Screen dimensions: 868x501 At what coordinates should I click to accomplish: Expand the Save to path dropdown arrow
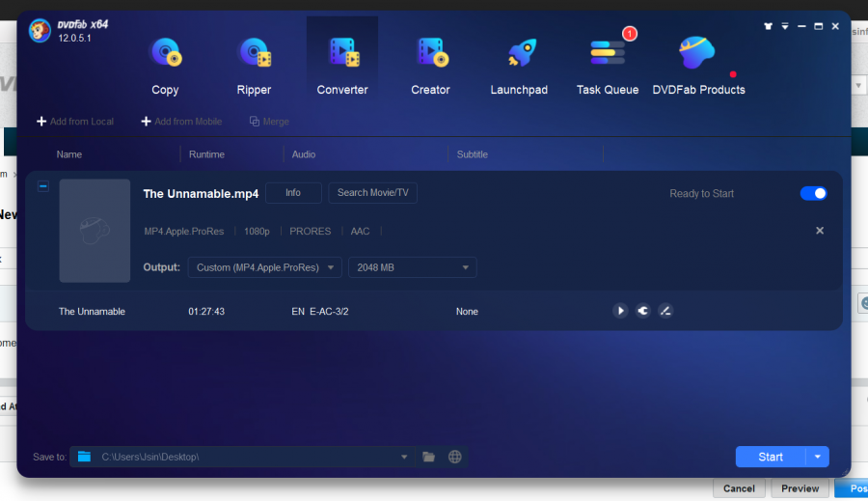(404, 457)
